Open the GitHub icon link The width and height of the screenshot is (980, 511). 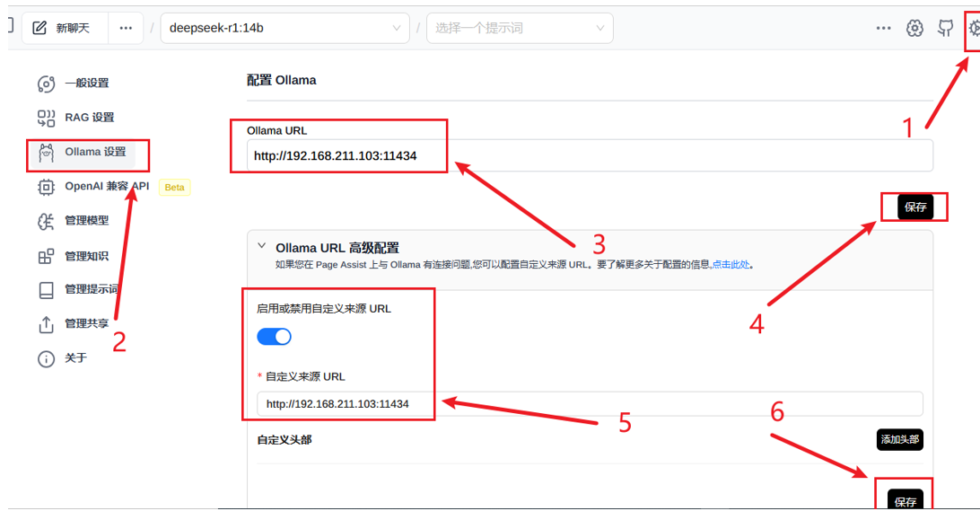(x=946, y=28)
